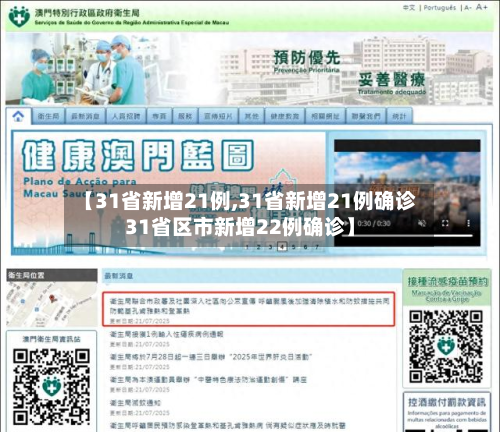This screenshot has height=432, width=500.
Task: Open the 聯繫我們 navigation tab
Action: point(366,116)
